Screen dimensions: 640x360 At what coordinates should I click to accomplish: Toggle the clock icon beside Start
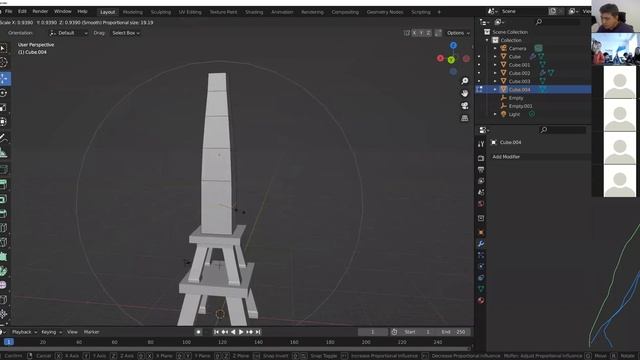point(394,332)
